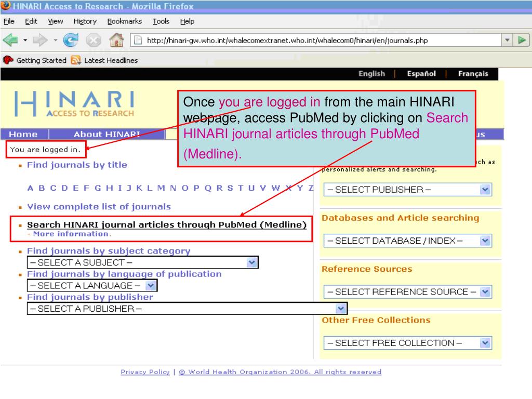Switch the language to English
Image resolution: width=532 pixels, height=399 pixels.
click(x=372, y=74)
